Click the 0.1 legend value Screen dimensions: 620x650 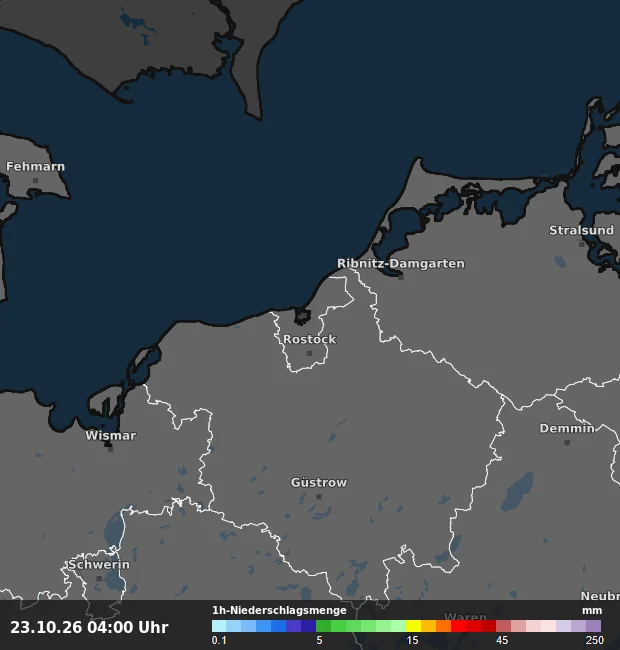[219, 640]
